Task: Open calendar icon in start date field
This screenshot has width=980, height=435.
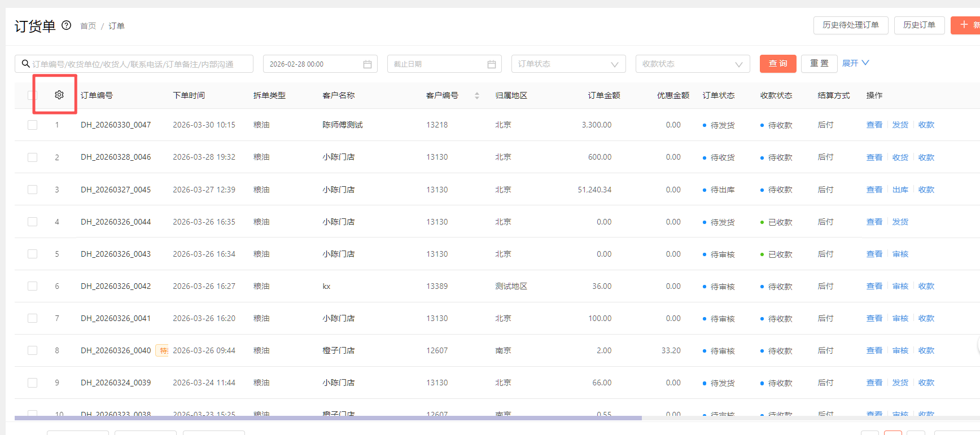Action: [x=368, y=64]
